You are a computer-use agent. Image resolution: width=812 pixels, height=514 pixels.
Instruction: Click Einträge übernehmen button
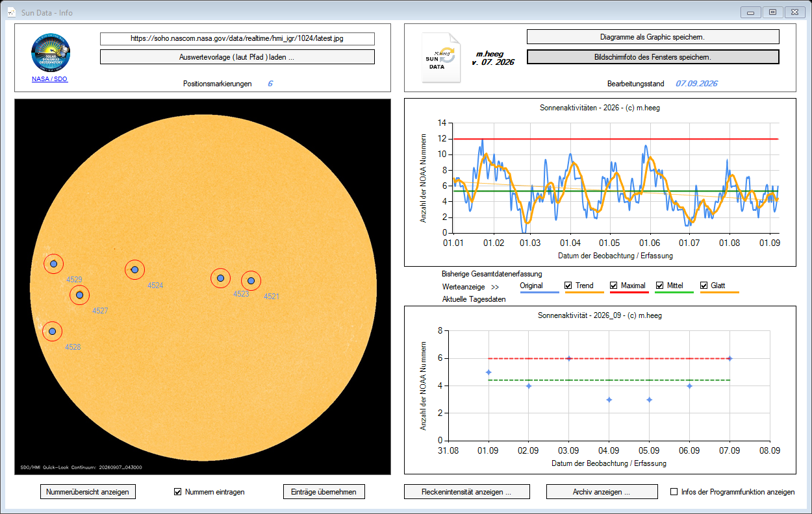point(324,492)
